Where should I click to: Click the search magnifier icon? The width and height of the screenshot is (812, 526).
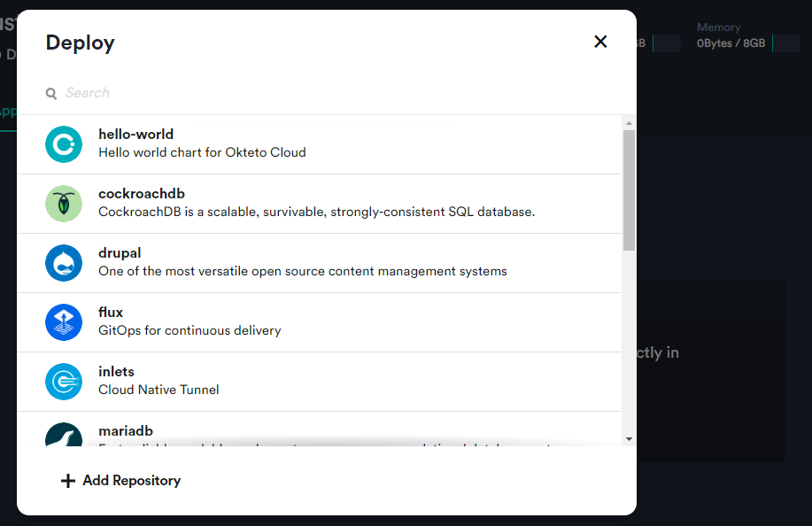(x=51, y=93)
